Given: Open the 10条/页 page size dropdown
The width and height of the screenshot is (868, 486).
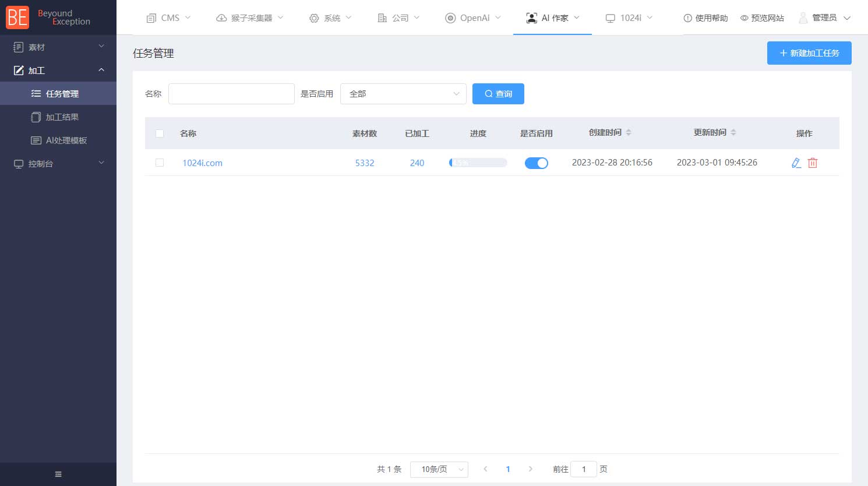Looking at the screenshot, I should (x=439, y=469).
